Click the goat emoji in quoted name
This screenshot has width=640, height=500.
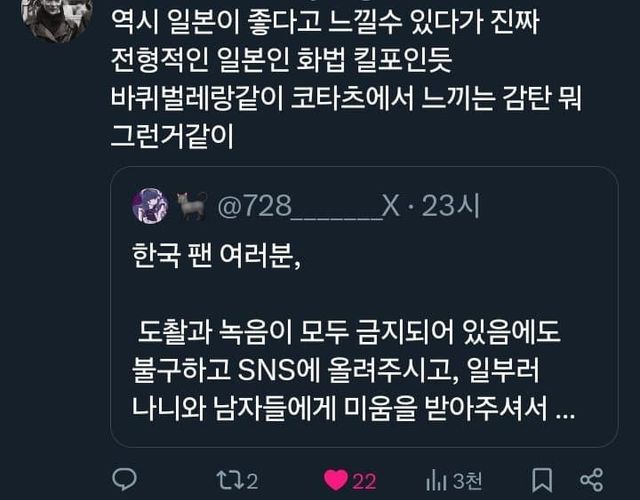(x=191, y=206)
